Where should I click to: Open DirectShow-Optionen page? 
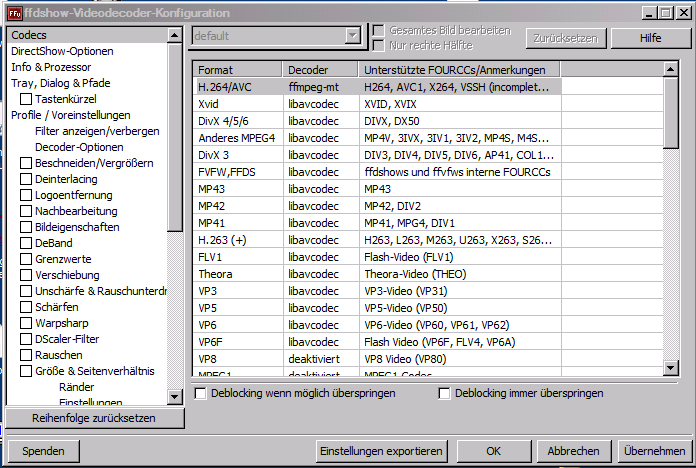click(x=62, y=51)
